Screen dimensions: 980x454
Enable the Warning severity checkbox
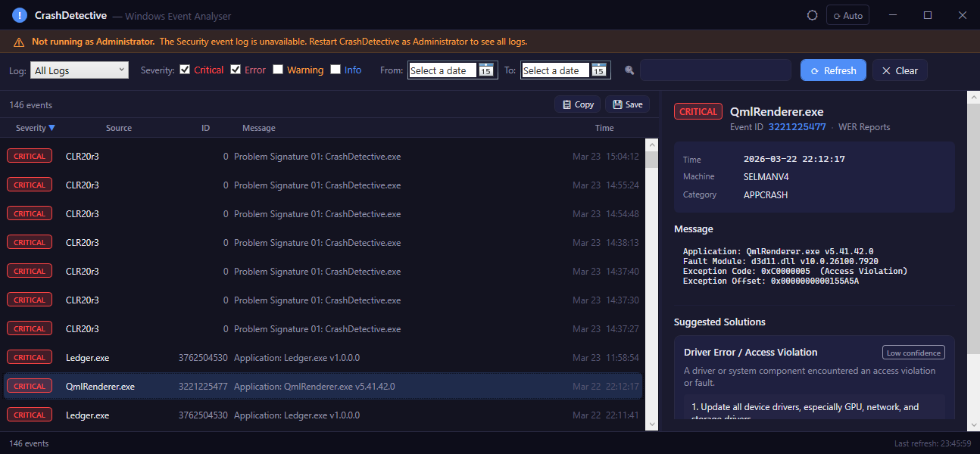click(278, 70)
